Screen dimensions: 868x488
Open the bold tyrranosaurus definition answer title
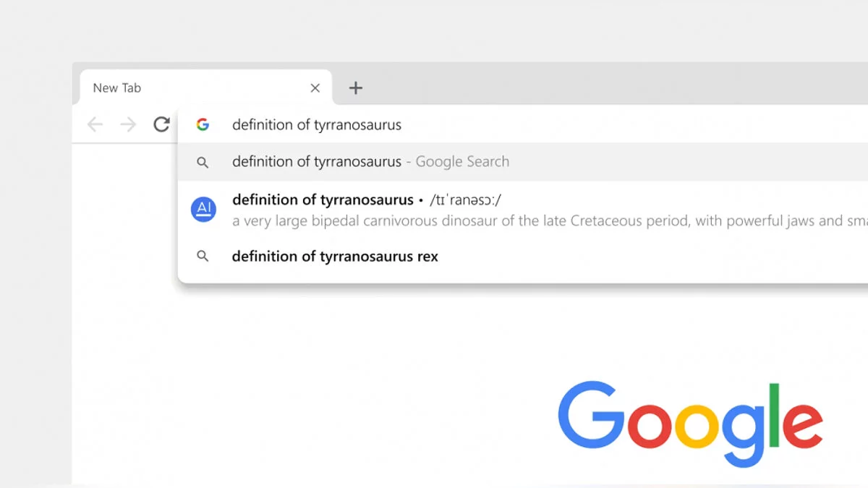point(323,200)
